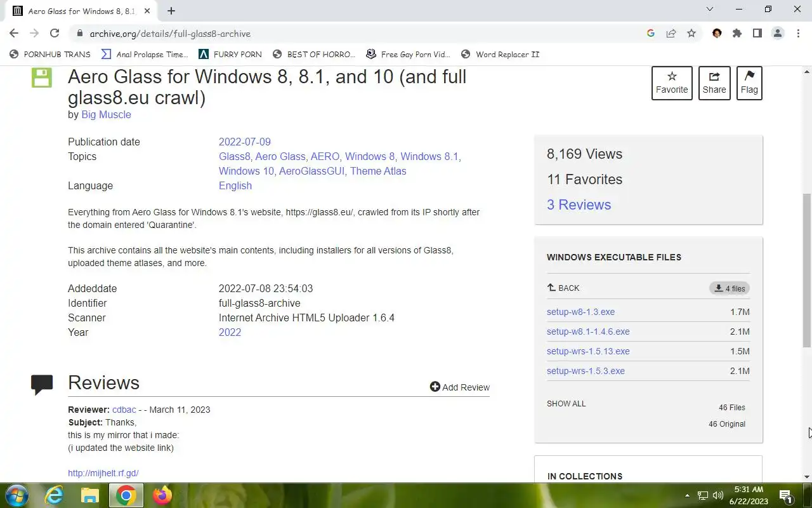Click the Favorite star button
Image resolution: width=812 pixels, height=508 pixels.
672,83
